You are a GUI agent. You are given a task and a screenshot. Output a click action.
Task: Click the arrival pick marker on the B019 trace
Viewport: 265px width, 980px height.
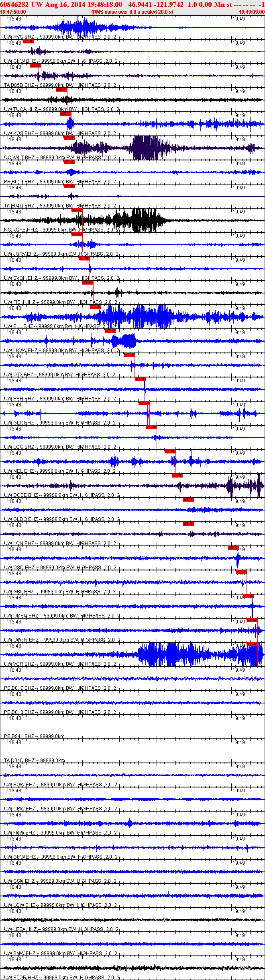tap(69, 162)
